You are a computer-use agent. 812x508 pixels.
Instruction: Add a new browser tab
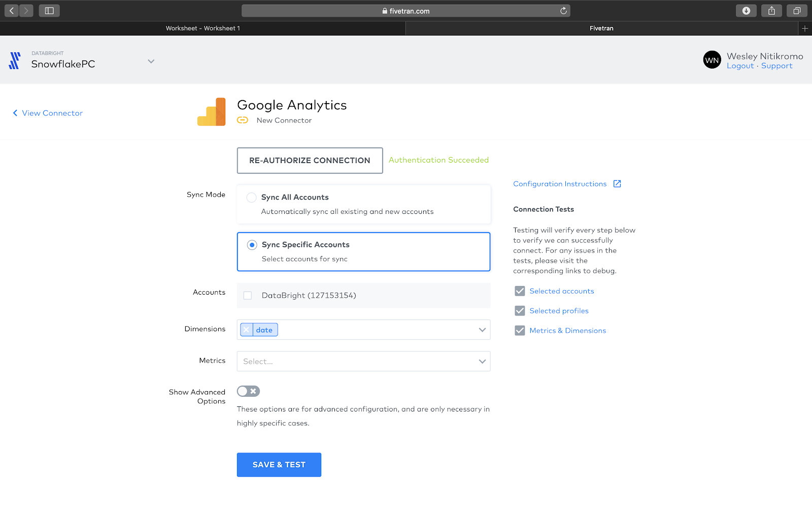tap(805, 28)
